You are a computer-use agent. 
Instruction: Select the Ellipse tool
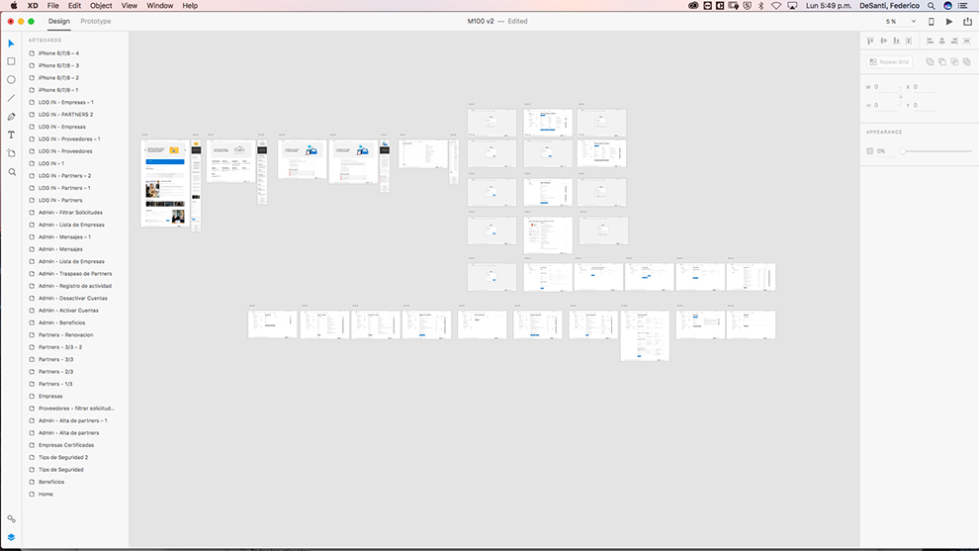pos(12,79)
